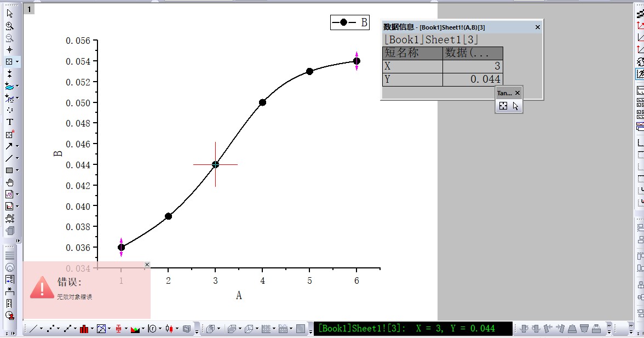Expand the arrow tool dropdown
Viewport: 644px width, 338px height.
17,146
